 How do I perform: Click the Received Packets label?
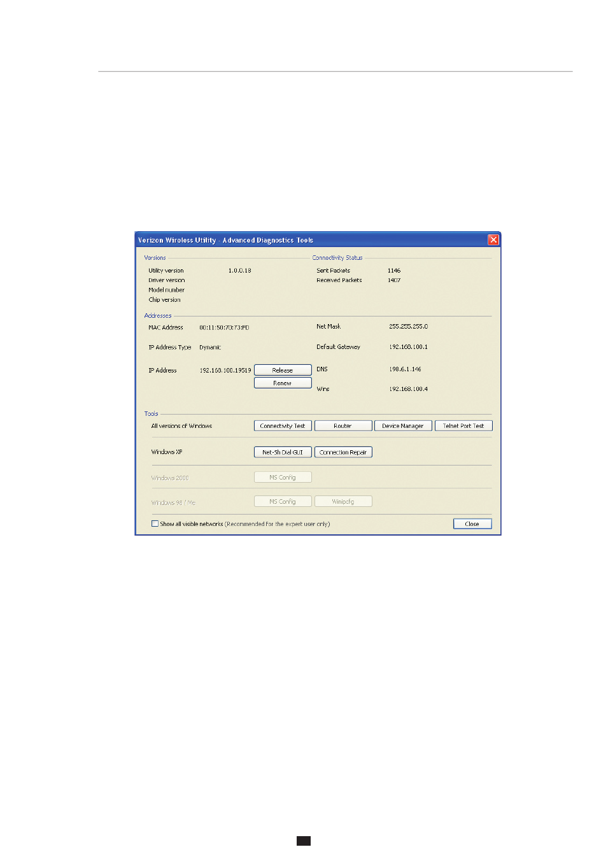click(339, 280)
